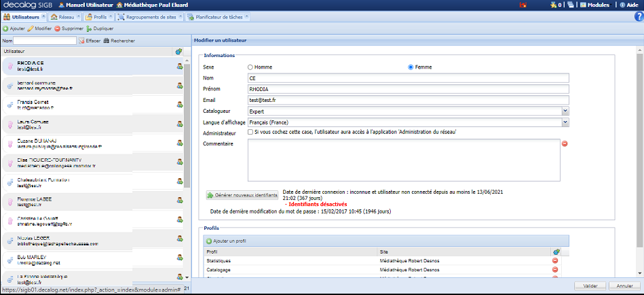Click the red alert icon in header
The image size is (644, 295).
coord(523,5)
